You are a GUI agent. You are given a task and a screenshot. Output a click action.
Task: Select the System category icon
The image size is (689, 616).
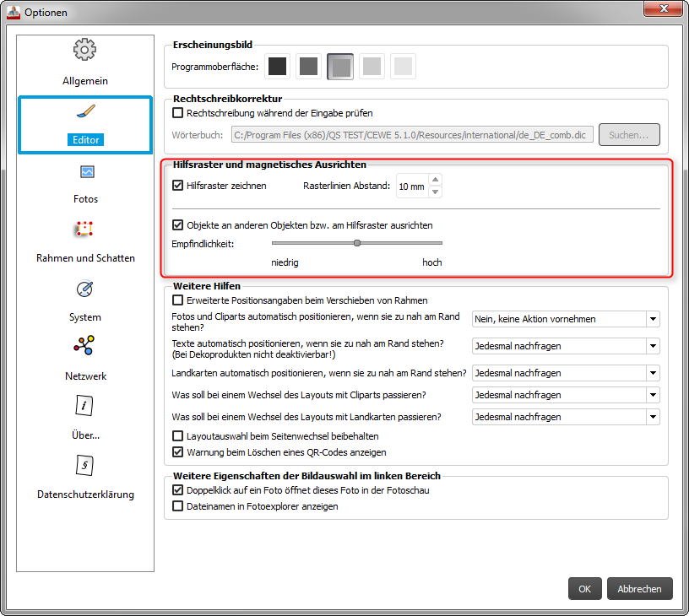point(85,289)
